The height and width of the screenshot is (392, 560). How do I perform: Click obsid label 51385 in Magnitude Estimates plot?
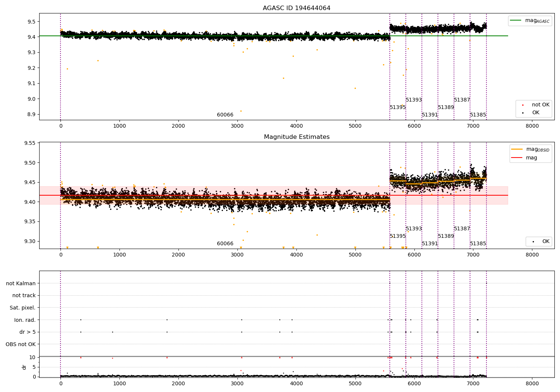pos(478,244)
